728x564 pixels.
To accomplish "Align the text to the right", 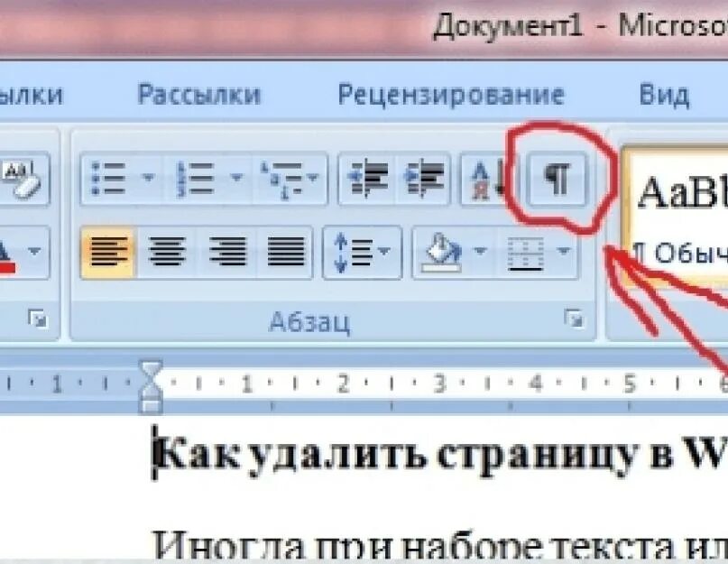I will point(227,252).
